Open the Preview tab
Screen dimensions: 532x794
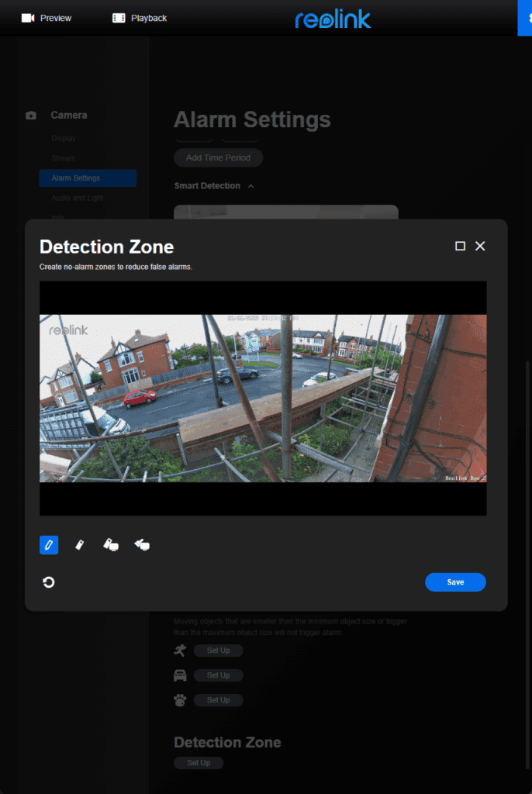pos(47,18)
